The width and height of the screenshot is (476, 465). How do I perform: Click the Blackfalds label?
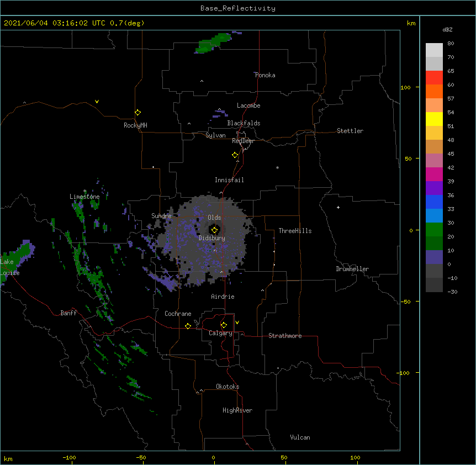coord(244,123)
